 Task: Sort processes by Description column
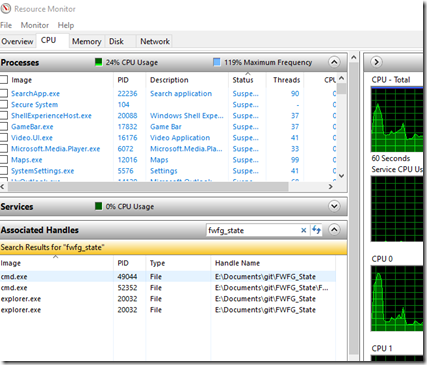pos(187,80)
